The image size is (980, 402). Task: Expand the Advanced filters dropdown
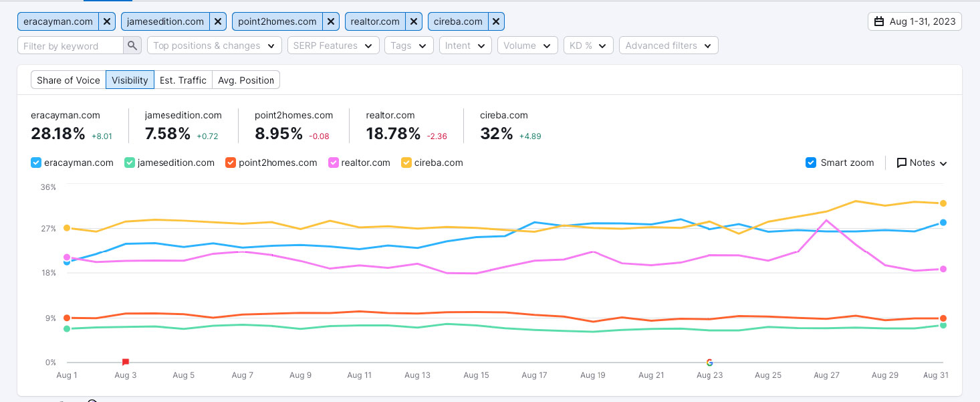coord(668,45)
